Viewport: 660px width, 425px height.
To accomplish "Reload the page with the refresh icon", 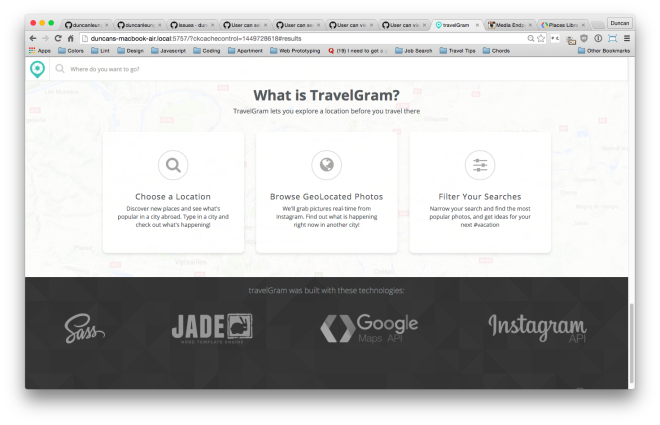I will click(58, 38).
